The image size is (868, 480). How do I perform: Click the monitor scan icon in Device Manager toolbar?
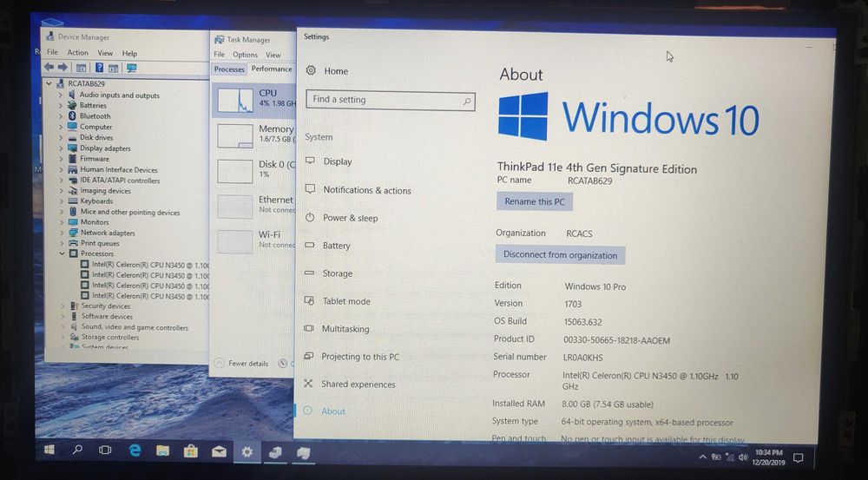point(132,68)
